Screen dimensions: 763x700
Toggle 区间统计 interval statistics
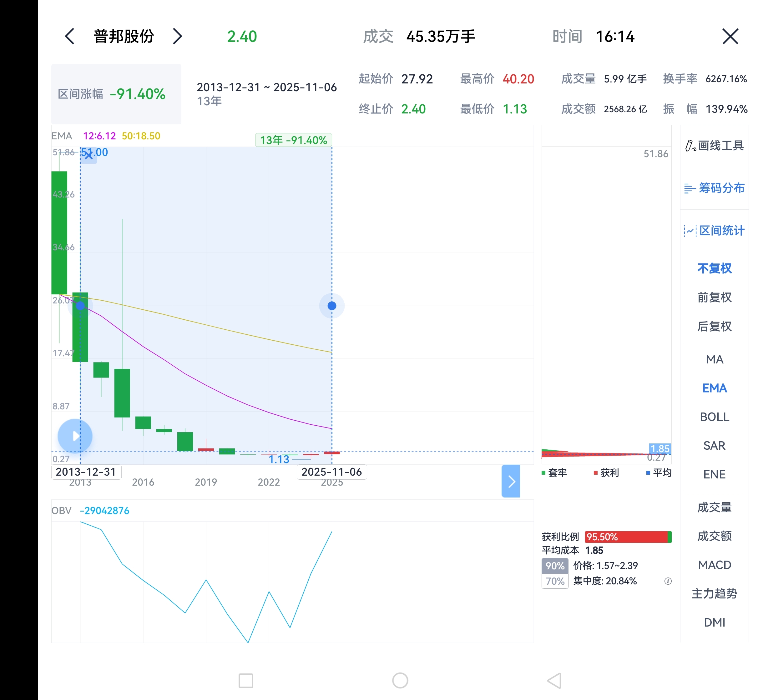pyautogui.click(x=714, y=231)
